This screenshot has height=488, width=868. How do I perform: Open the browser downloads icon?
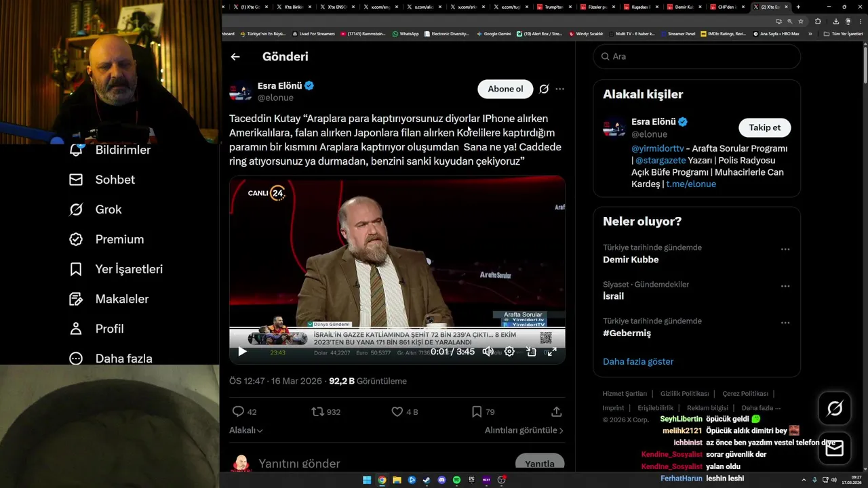point(835,21)
